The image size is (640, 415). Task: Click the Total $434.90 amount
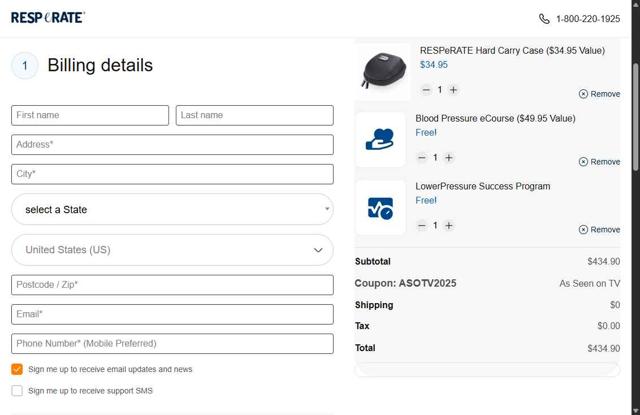click(x=604, y=348)
